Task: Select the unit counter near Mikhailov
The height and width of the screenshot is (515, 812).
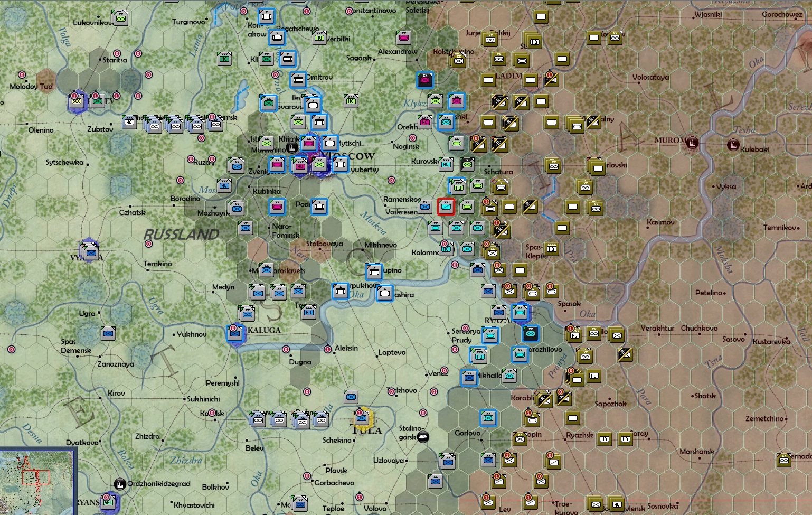Action: point(468,377)
